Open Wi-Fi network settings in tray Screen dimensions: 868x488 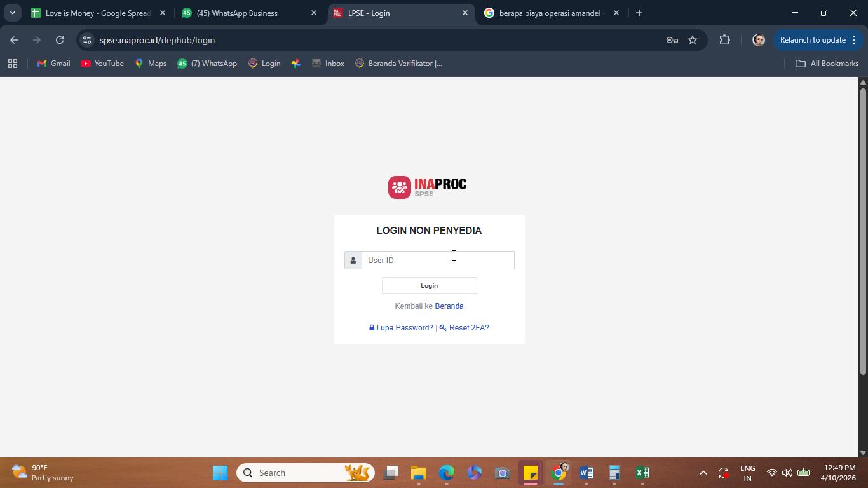coord(771,473)
